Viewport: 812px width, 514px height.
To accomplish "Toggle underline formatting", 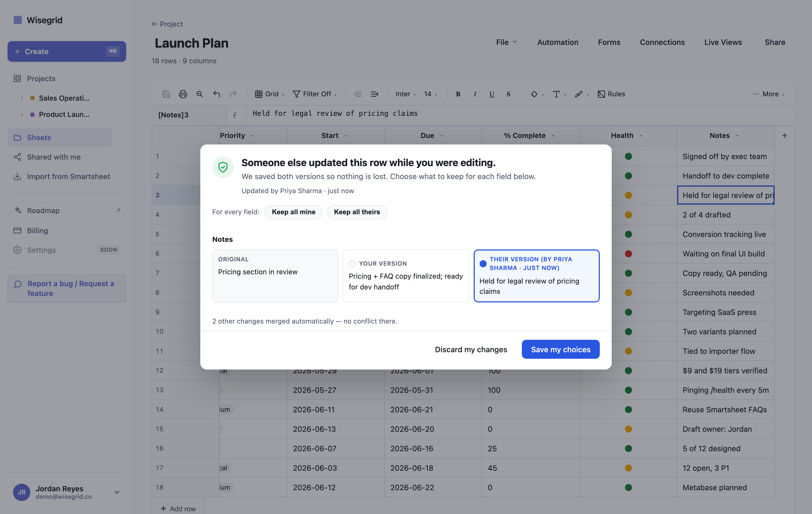I will click(x=492, y=94).
